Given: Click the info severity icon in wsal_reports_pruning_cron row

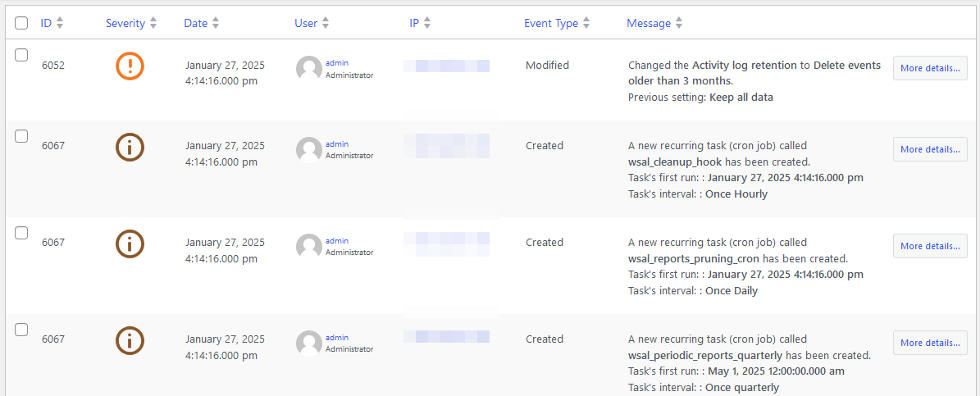Looking at the screenshot, I should (130, 244).
